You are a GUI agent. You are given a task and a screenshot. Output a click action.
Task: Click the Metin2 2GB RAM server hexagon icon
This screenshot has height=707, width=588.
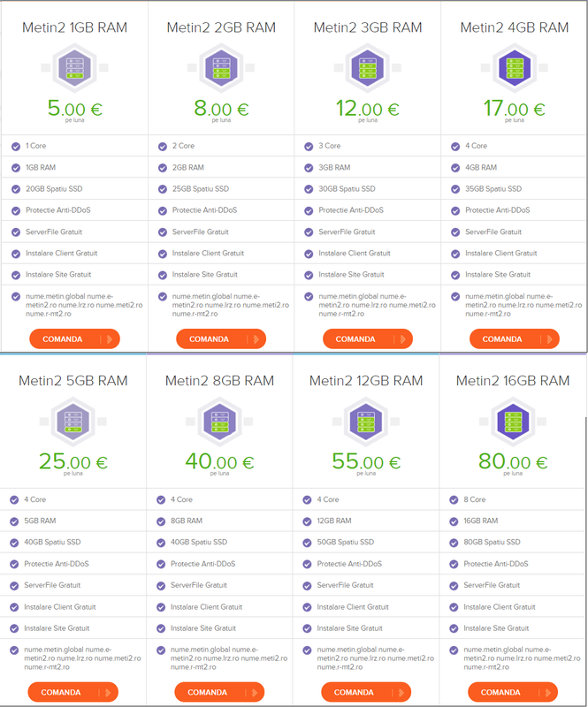[221, 68]
